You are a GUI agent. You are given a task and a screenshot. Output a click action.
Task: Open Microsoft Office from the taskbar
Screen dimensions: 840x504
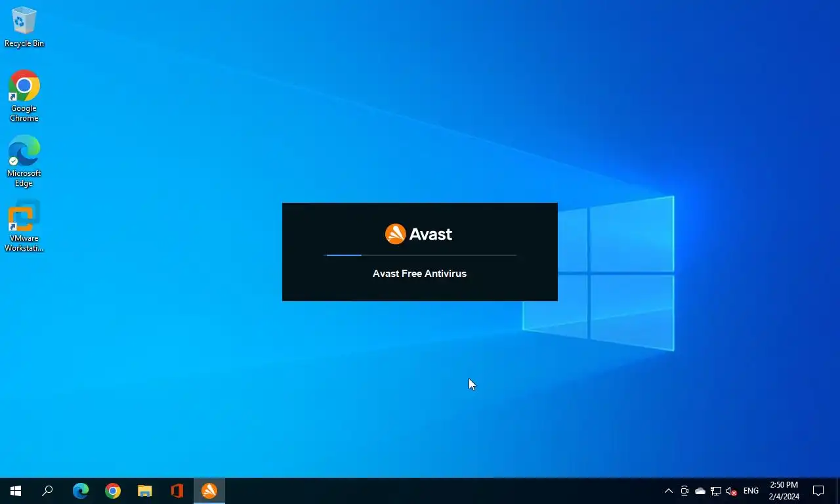pyautogui.click(x=177, y=491)
